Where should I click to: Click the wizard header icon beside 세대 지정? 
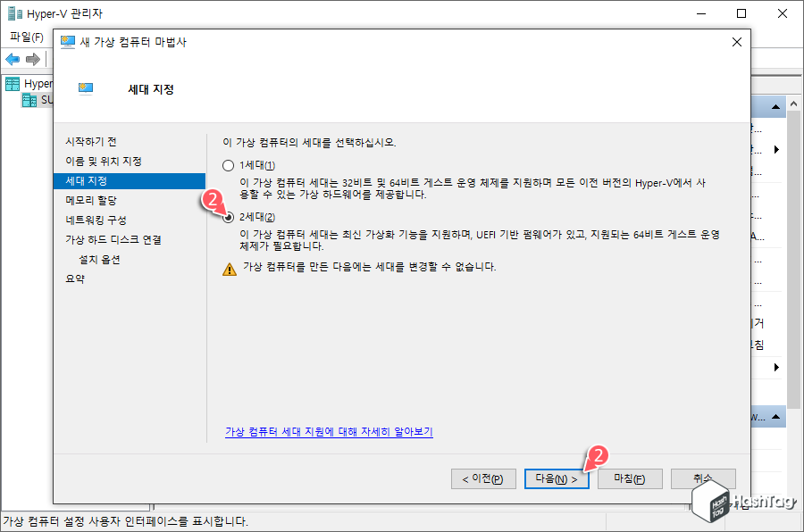point(86,89)
